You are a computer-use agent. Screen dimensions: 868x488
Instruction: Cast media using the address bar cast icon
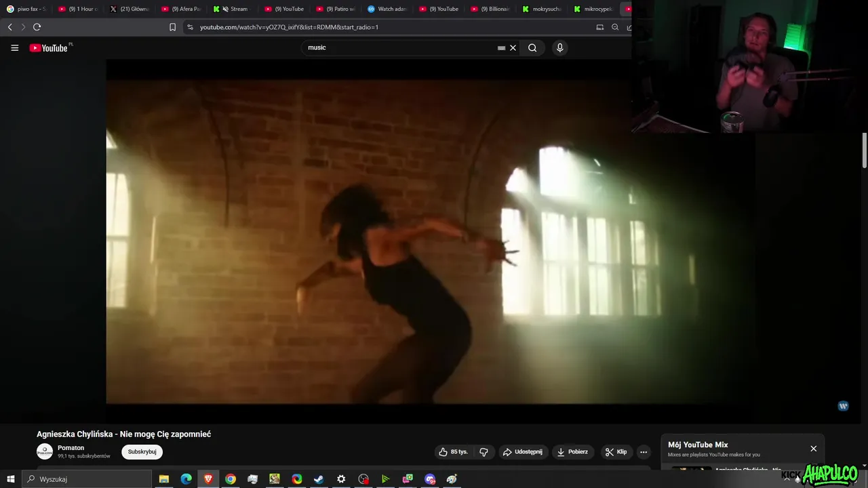(599, 27)
